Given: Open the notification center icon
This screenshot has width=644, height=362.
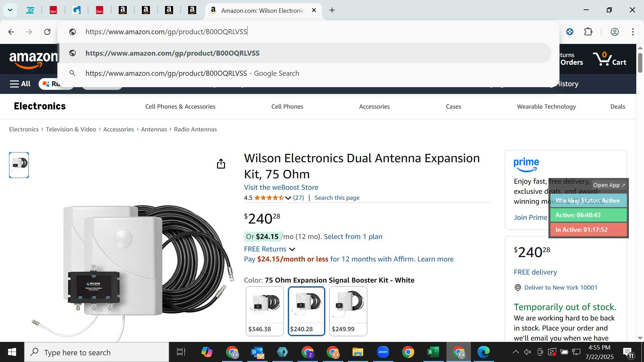Looking at the screenshot, I should (628, 353).
